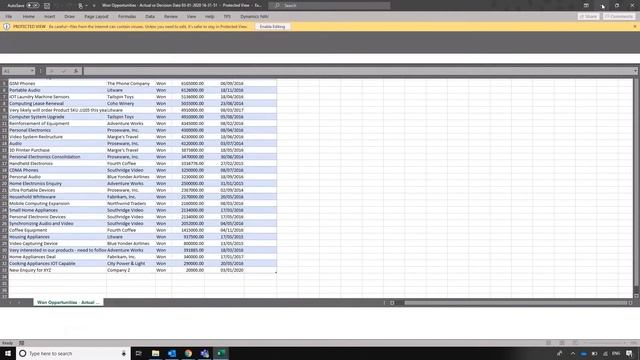Select cell 'Portable Audio'
The height and width of the screenshot is (360, 640).
click(x=58, y=90)
